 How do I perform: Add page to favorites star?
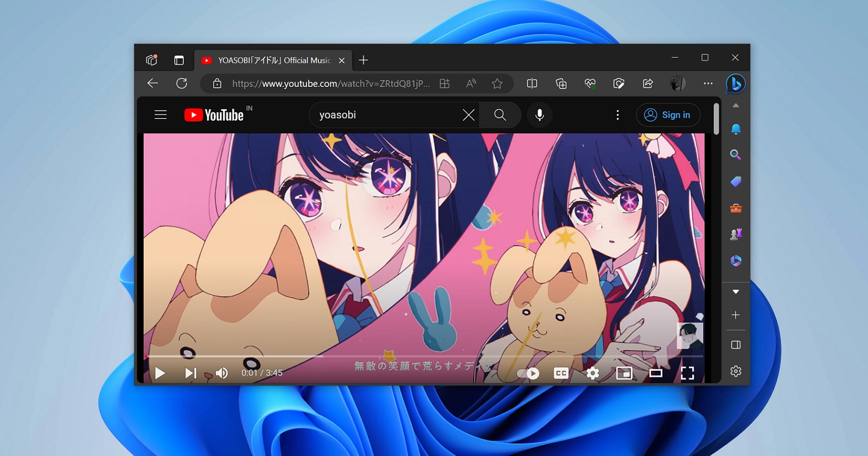coord(497,84)
